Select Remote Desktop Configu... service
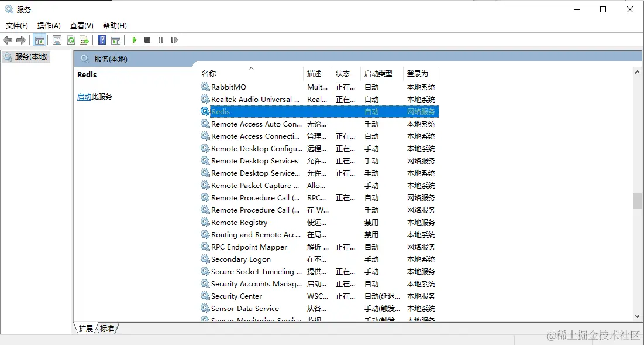Screen dimensions: 644x345 [x=319, y=148]
